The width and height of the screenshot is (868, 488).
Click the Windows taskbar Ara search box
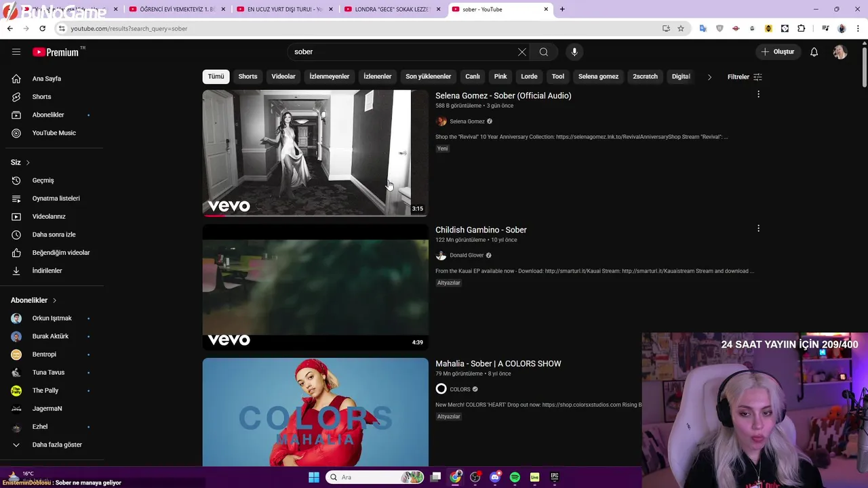[x=375, y=477]
